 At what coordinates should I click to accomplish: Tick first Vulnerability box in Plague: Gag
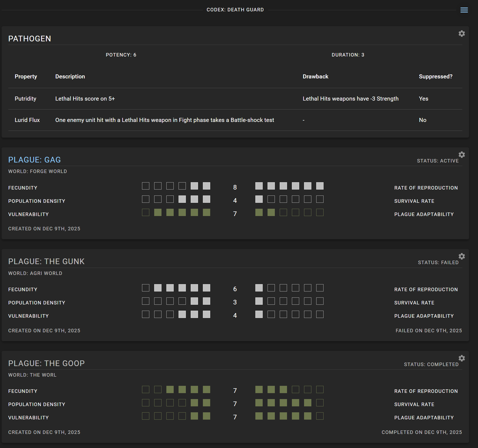(x=146, y=213)
